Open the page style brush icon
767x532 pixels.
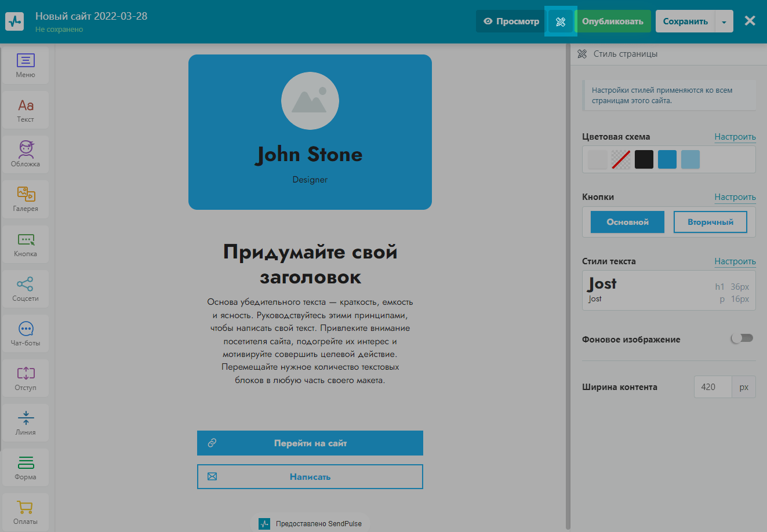[x=560, y=21]
